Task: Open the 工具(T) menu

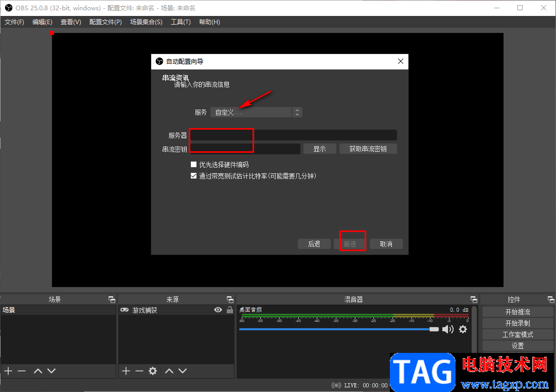Action: [181, 22]
